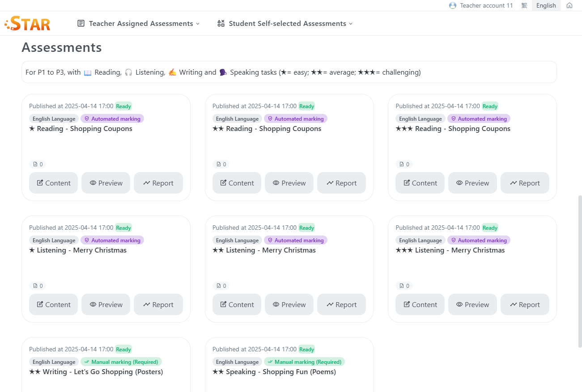Open Teacher Assigned Assessments menu
Image resolution: width=582 pixels, height=392 pixels.
click(140, 23)
